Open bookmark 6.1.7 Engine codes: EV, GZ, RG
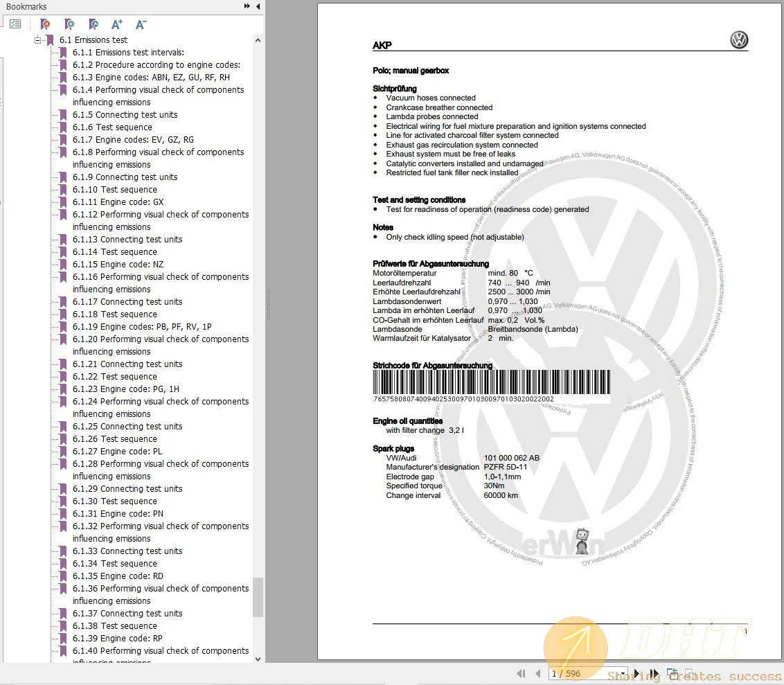This screenshot has height=685, width=784. pos(133,140)
